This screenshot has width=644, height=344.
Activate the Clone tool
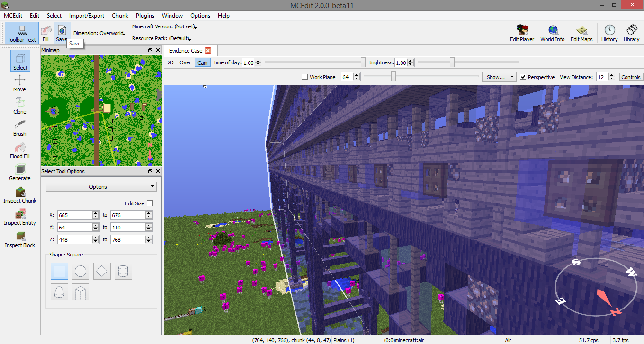(x=20, y=106)
